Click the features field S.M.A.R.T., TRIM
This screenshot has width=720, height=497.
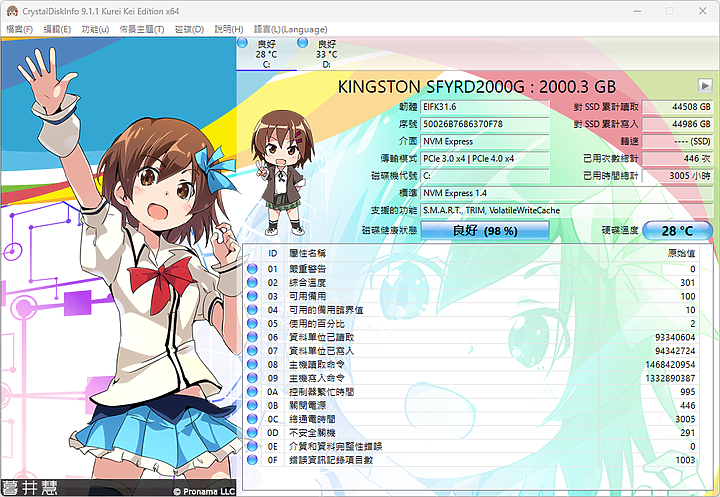tap(567, 210)
